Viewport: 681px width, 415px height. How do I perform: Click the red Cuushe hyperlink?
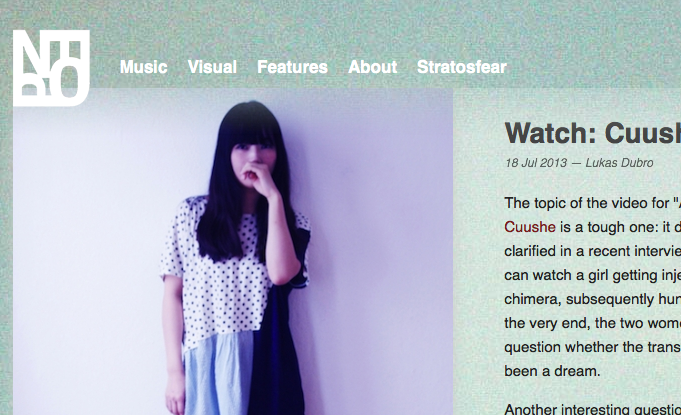[x=530, y=227]
